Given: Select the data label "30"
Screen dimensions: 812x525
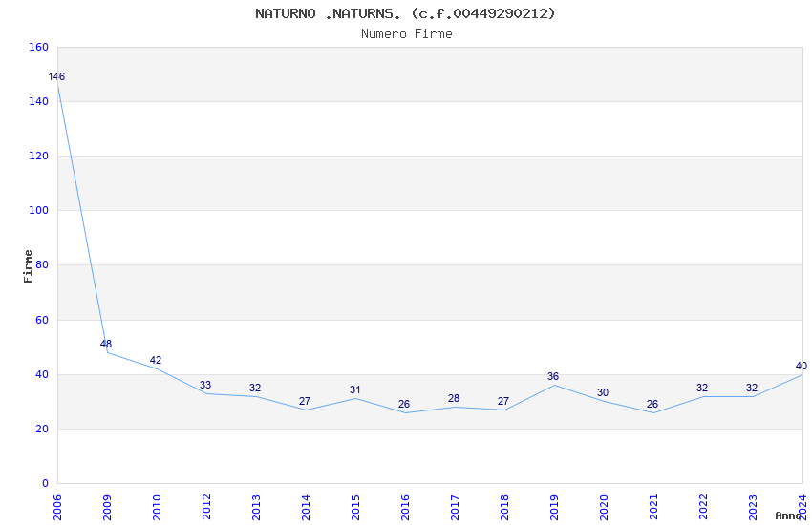Looking at the screenshot, I should 603,392.
